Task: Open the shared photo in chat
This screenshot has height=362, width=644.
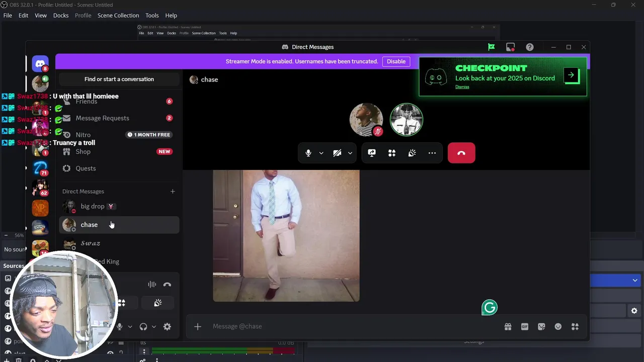Action: point(286,236)
